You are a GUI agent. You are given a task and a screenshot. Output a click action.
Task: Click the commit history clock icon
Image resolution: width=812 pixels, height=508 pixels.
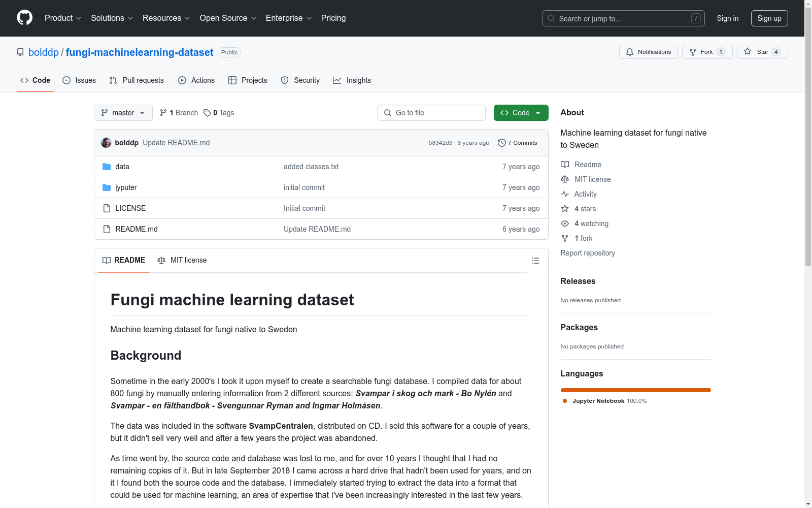click(502, 143)
